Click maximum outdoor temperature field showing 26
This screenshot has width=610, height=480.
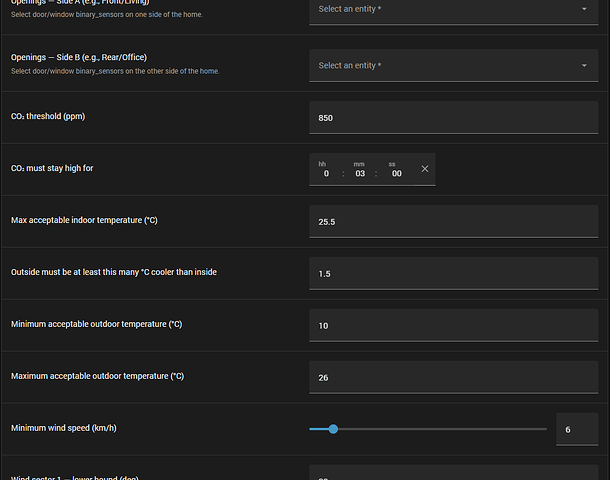click(454, 377)
